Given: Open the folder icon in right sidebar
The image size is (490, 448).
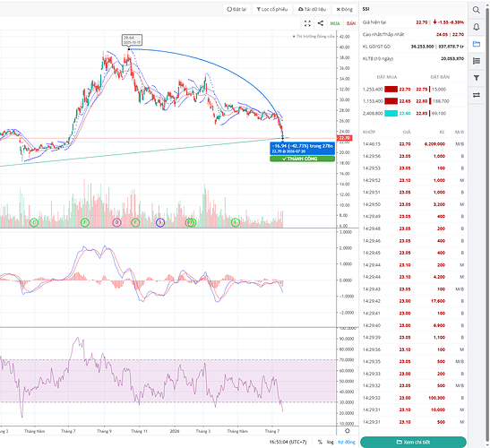Looking at the screenshot, I should pos(476,44).
